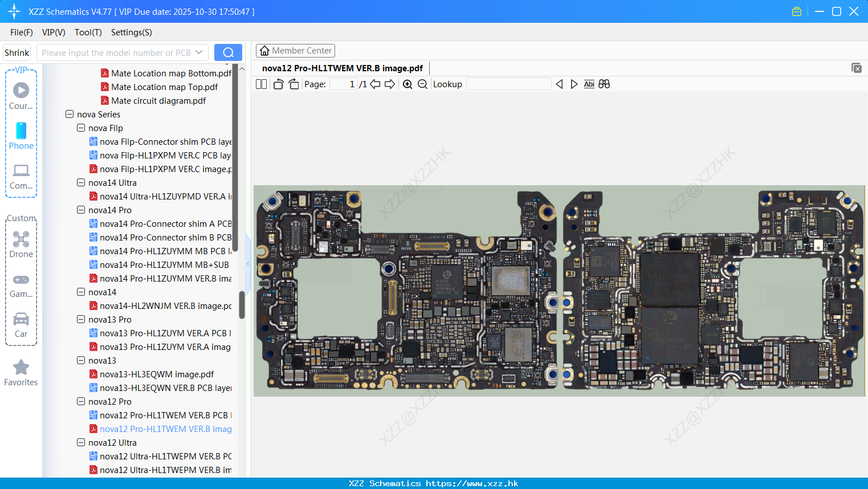Collapse the nova Filp node

click(81, 128)
